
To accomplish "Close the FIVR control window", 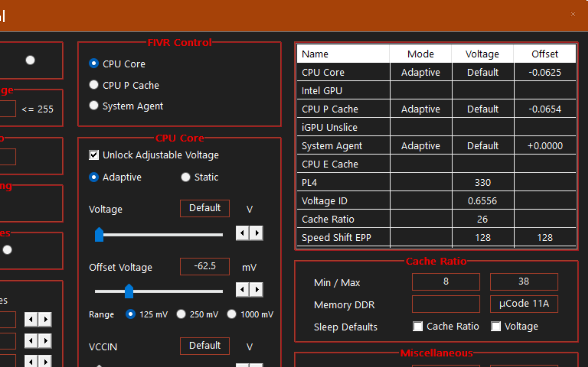I will point(572,14).
